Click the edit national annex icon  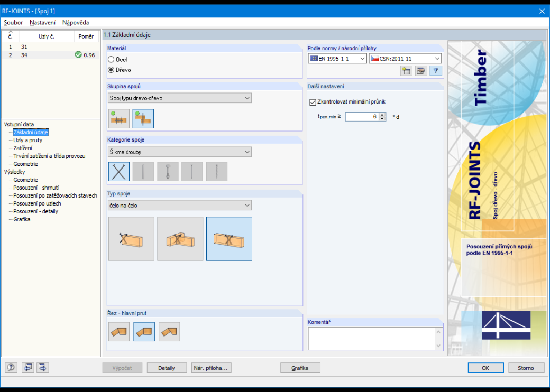pos(420,71)
